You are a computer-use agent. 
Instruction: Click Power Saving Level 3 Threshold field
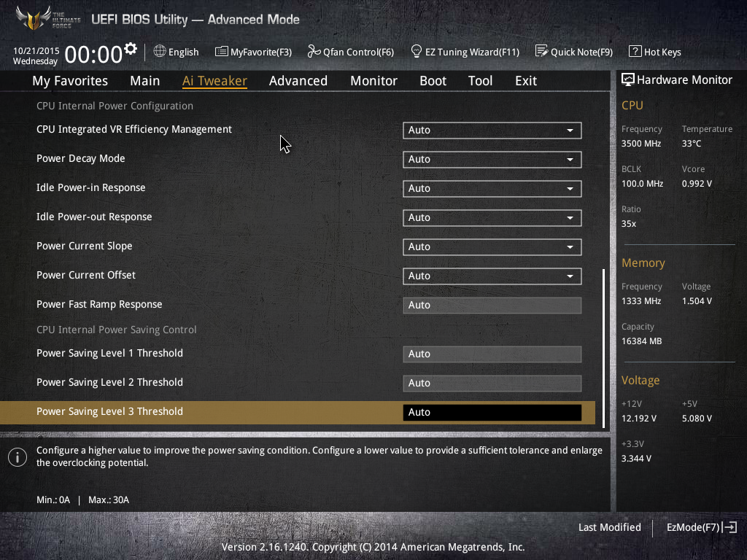tap(492, 413)
